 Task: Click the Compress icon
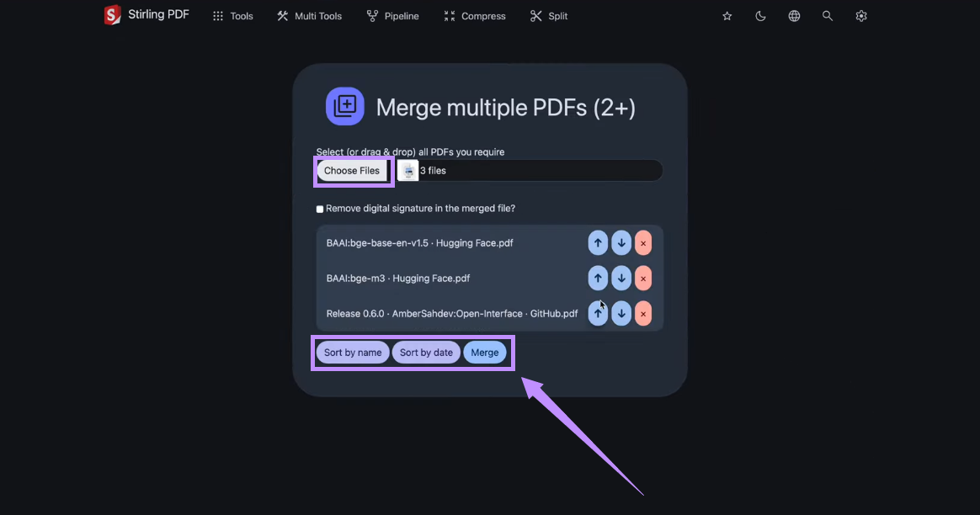pos(449,15)
